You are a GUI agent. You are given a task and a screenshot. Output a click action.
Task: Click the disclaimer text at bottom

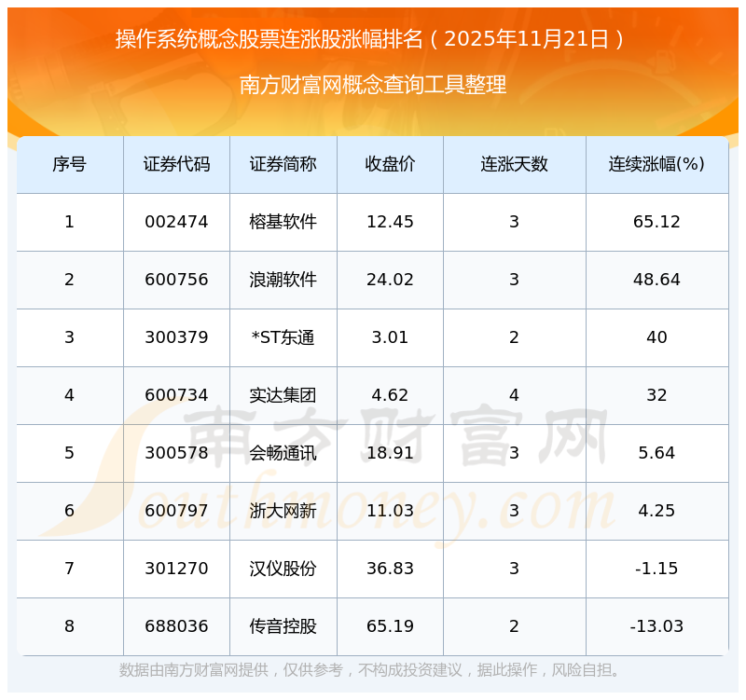pyautogui.click(x=372, y=670)
